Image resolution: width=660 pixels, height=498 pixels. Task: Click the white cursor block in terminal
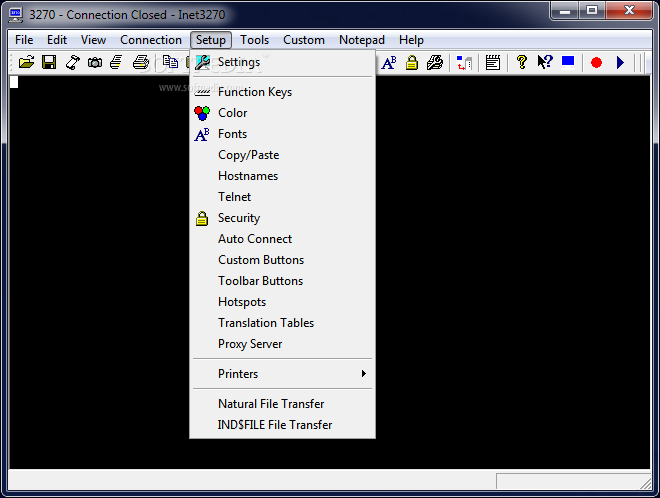14,82
